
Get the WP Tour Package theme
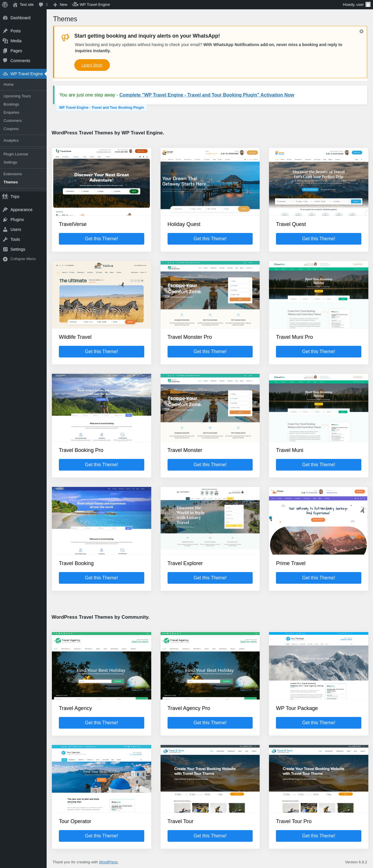[x=319, y=723]
